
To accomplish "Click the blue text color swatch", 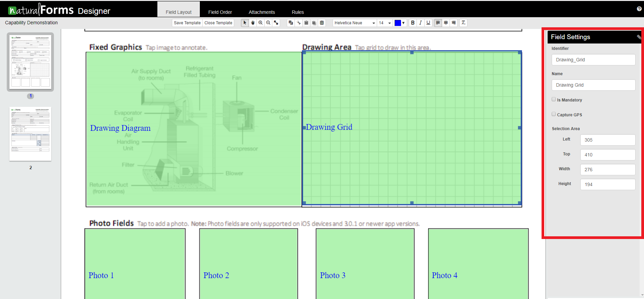I will pos(398,23).
